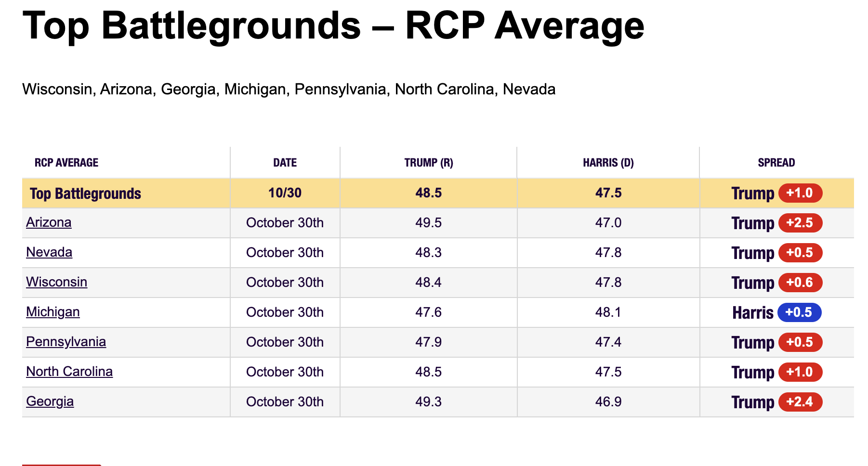Screen dimensions: 868x466
Task: Select the SPREAD column header
Action: pos(776,163)
